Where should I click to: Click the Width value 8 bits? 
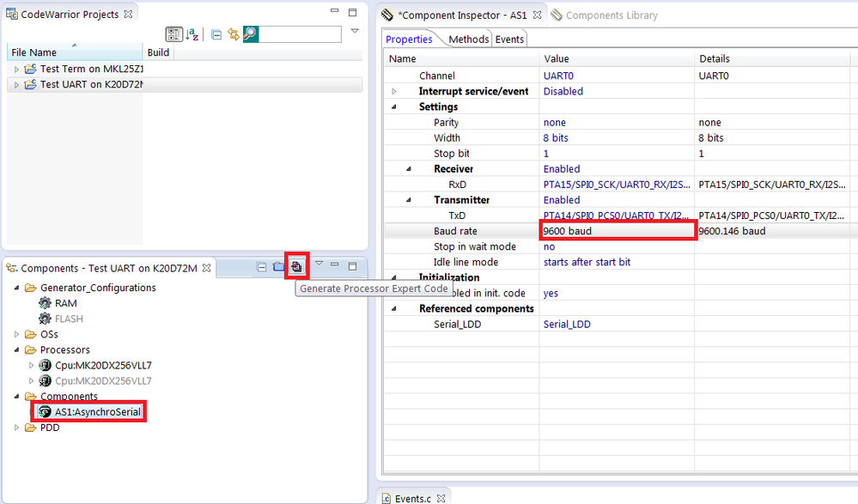click(x=556, y=138)
